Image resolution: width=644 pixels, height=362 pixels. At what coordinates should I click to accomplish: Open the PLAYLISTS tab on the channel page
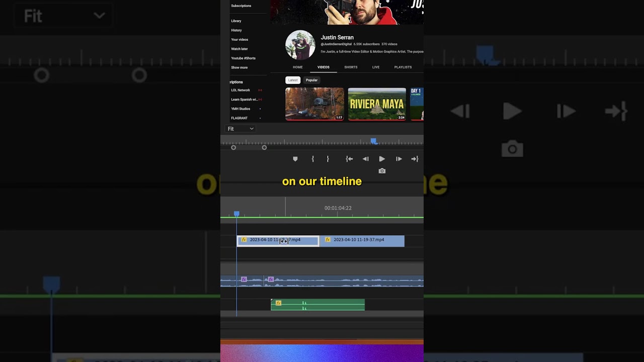(403, 67)
